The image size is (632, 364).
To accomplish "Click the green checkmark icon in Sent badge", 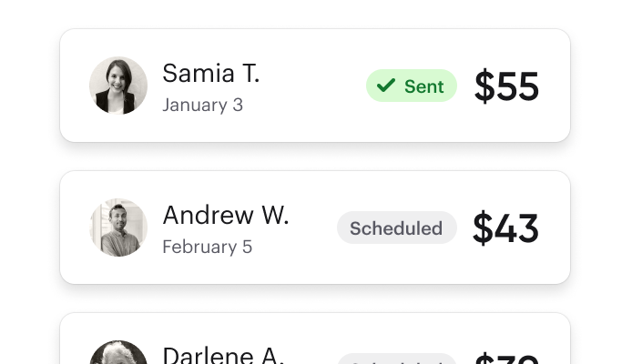I will (x=386, y=86).
